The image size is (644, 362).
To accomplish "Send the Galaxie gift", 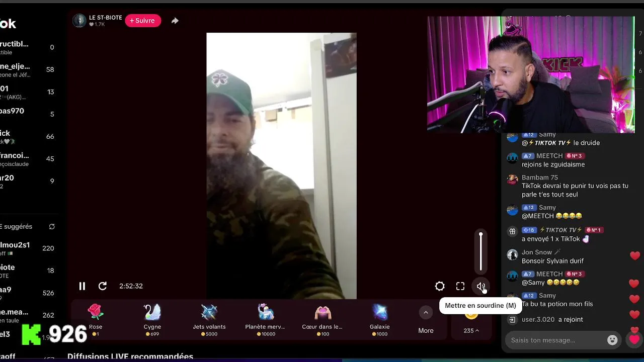I will [x=379, y=319].
